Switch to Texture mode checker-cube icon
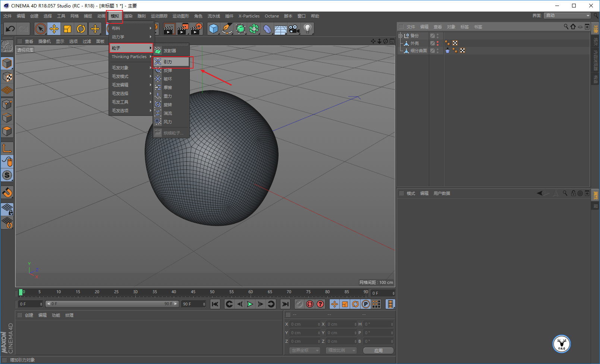This screenshot has width=600, height=364. [x=7, y=77]
